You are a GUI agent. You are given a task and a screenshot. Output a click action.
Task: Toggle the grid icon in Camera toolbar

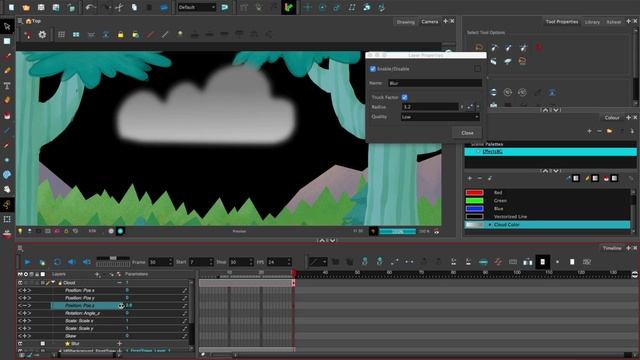pyautogui.click(x=61, y=35)
